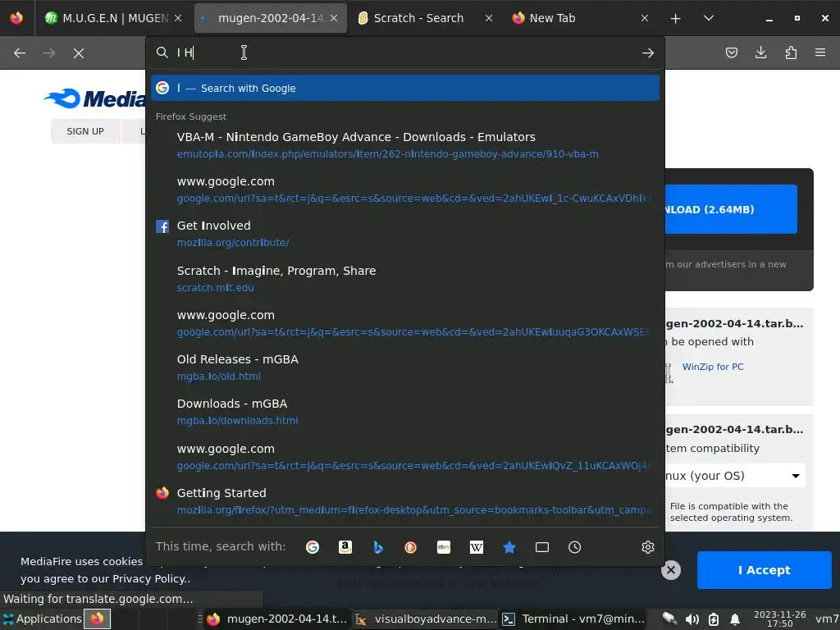Click Firefox launcher icon in taskbar

click(97, 619)
